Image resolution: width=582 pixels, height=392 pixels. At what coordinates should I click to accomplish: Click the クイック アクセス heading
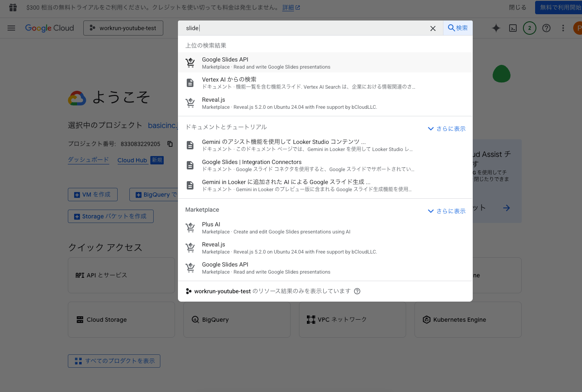105,247
